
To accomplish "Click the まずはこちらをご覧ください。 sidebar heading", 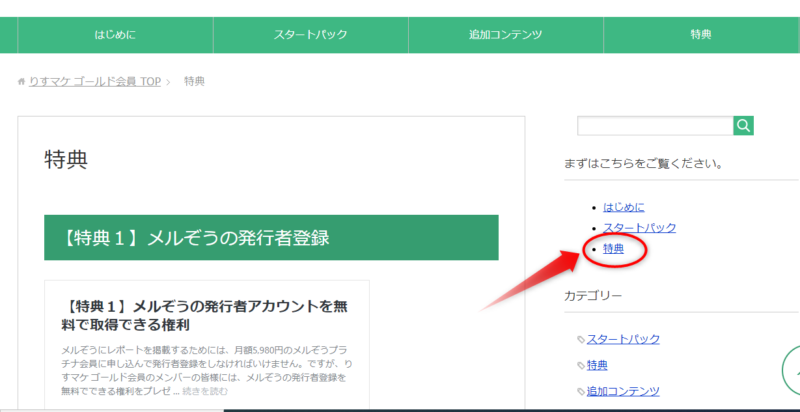I will coord(643,164).
